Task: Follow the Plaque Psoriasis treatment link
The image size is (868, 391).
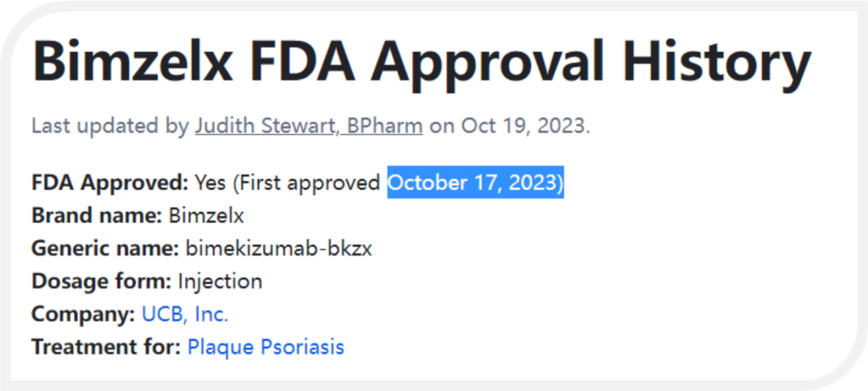Action: [x=266, y=348]
